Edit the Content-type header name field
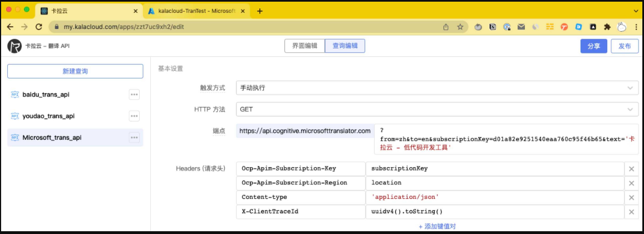644x234 pixels. [x=301, y=197]
